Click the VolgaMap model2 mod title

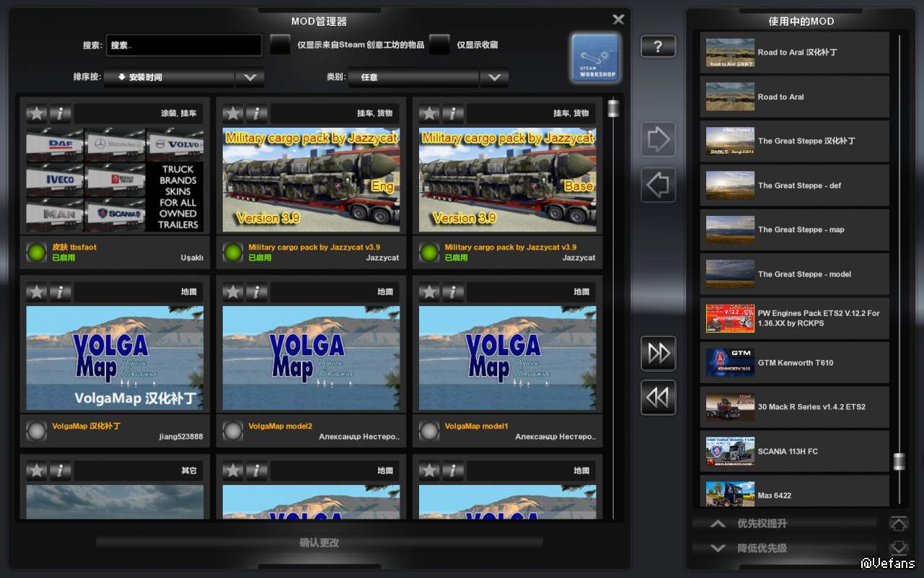[281, 426]
